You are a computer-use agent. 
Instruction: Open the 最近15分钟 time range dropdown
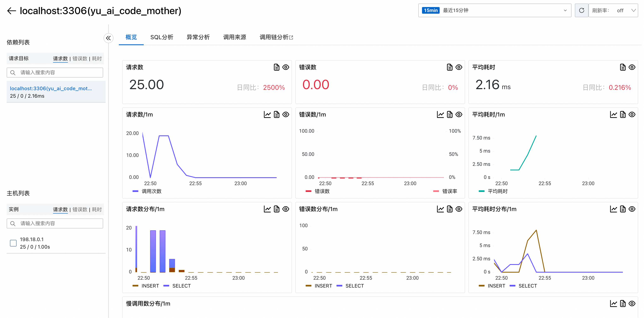(494, 11)
